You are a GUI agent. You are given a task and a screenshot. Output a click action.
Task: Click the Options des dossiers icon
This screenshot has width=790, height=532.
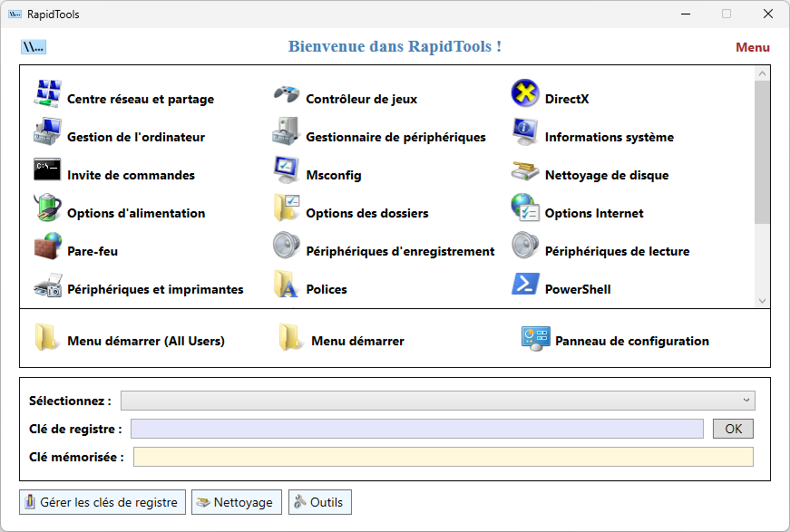click(287, 208)
